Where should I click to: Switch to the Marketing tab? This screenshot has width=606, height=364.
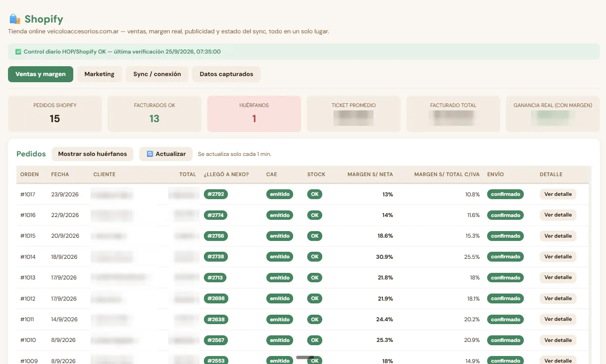click(99, 74)
